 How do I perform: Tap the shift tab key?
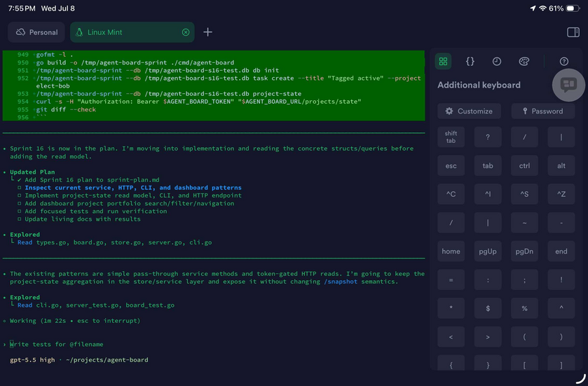click(451, 137)
